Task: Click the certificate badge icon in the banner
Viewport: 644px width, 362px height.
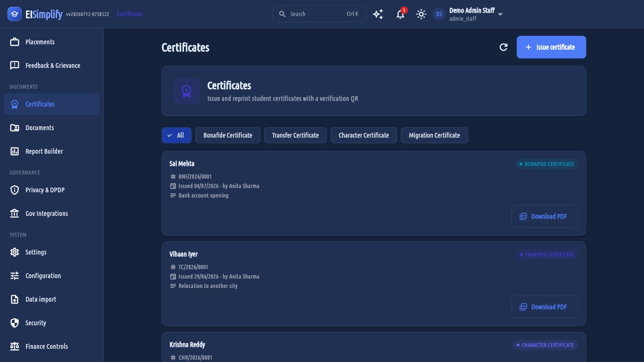Action: tap(186, 91)
